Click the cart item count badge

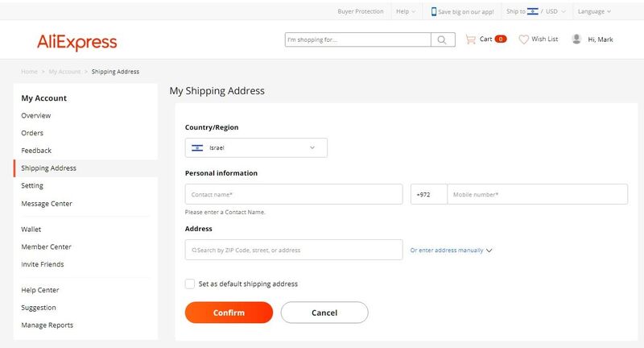click(501, 39)
